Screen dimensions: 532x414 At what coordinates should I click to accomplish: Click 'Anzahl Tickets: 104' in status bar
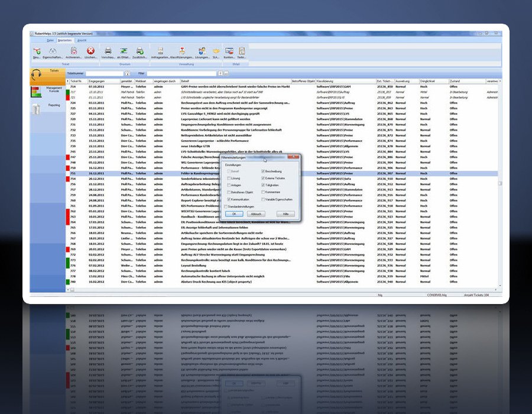476,295
